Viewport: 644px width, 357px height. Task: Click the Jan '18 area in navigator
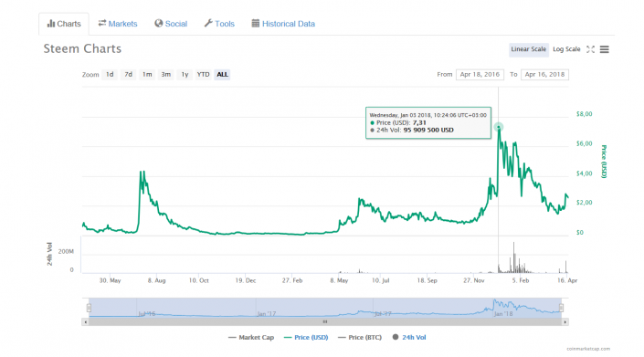click(503, 314)
